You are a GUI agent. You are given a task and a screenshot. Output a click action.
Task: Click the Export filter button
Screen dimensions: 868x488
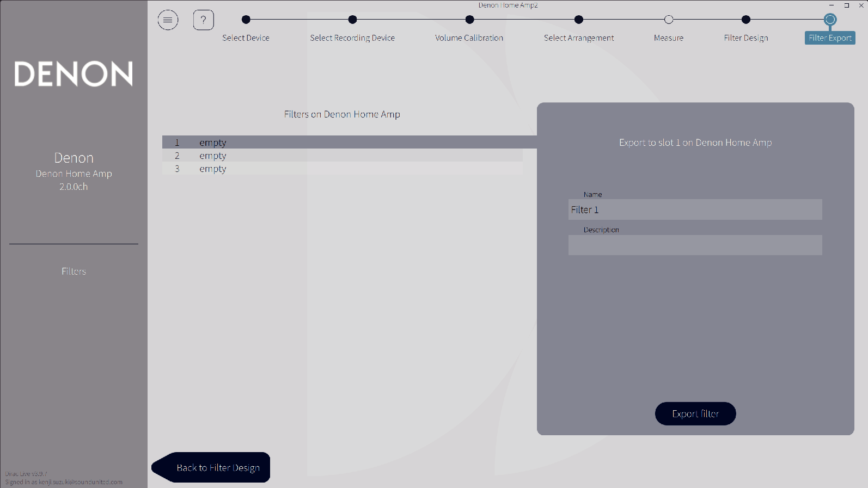(x=695, y=414)
